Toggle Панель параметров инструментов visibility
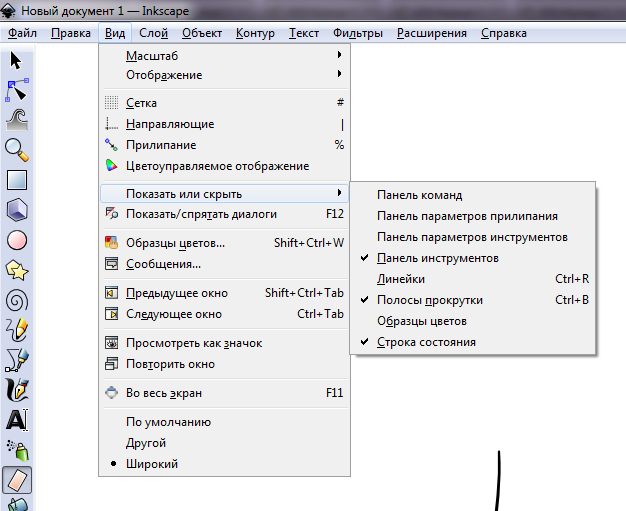 tap(473, 237)
